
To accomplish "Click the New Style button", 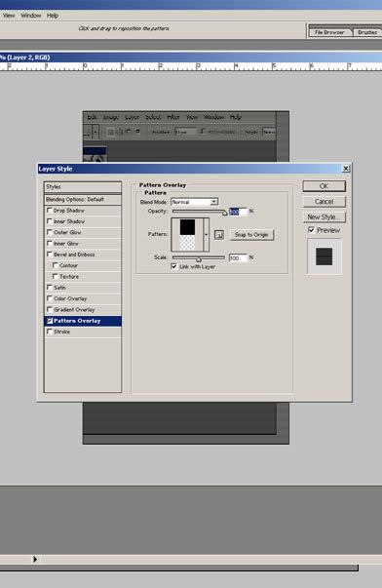I will [324, 216].
